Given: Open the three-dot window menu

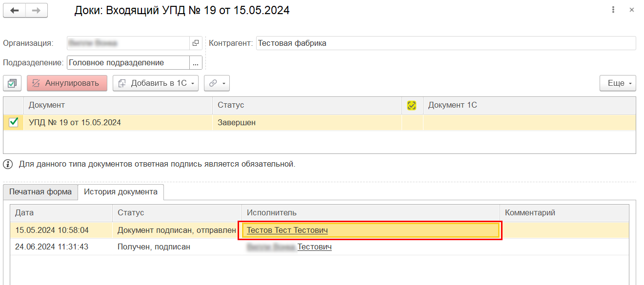Looking at the screenshot, I should point(613,10).
